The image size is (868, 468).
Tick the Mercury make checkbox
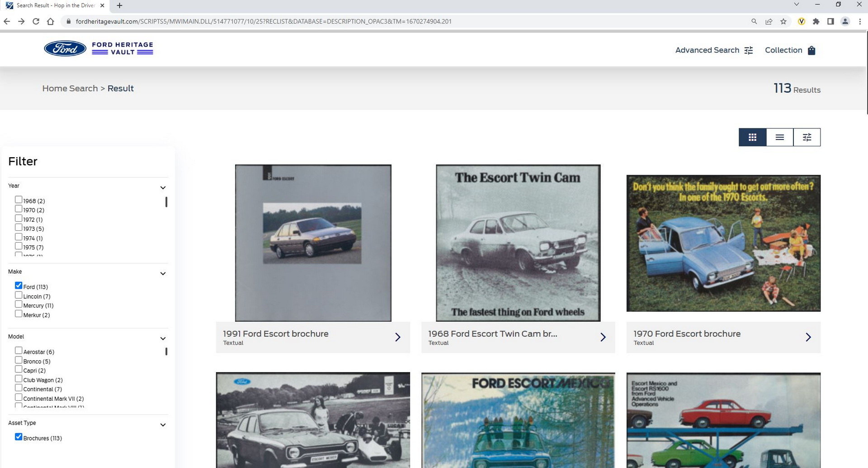19,304
